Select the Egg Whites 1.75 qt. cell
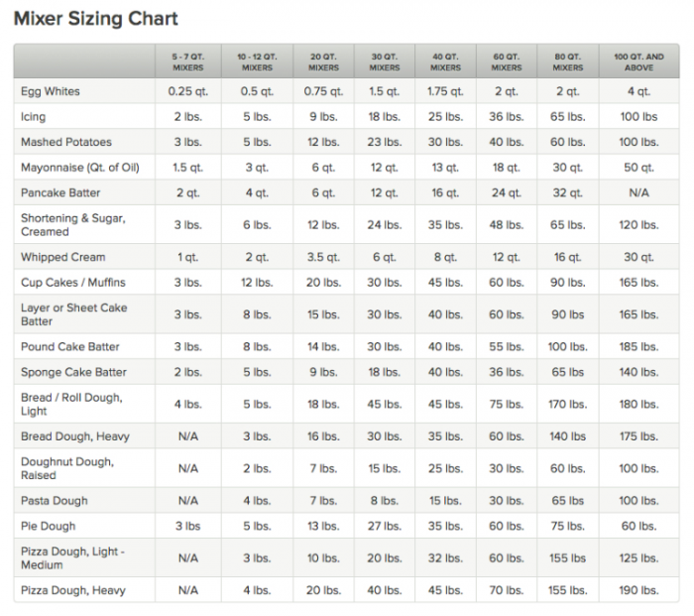This screenshot has height=616, width=694. [445, 91]
